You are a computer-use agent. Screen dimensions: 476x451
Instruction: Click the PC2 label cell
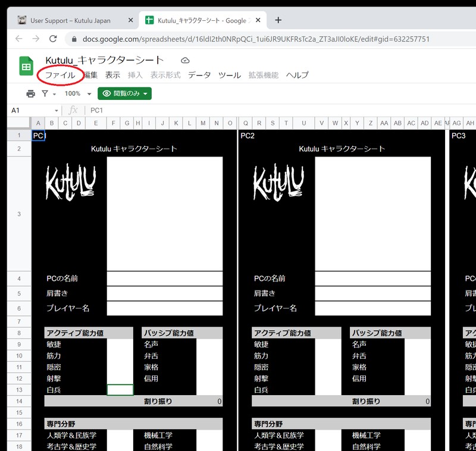pos(248,136)
